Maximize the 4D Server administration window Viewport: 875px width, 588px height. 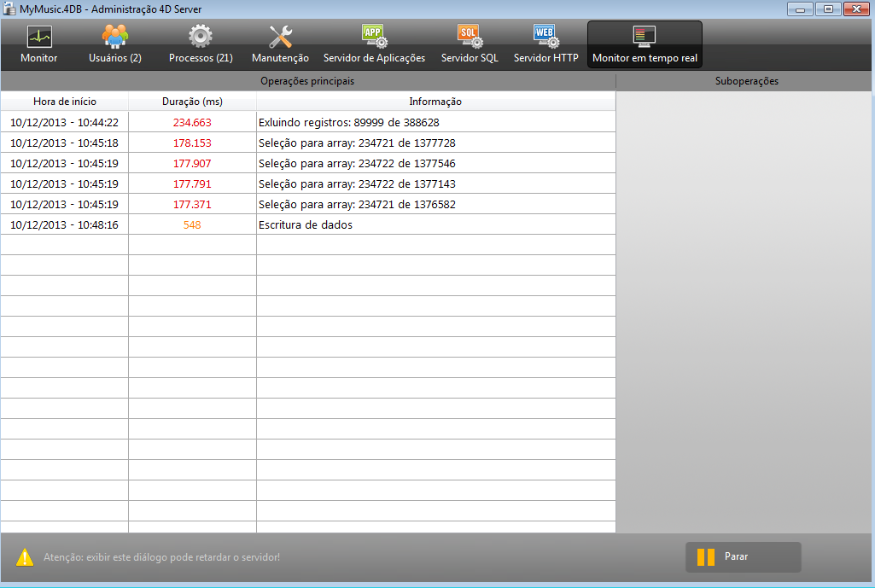pyautogui.click(x=828, y=9)
